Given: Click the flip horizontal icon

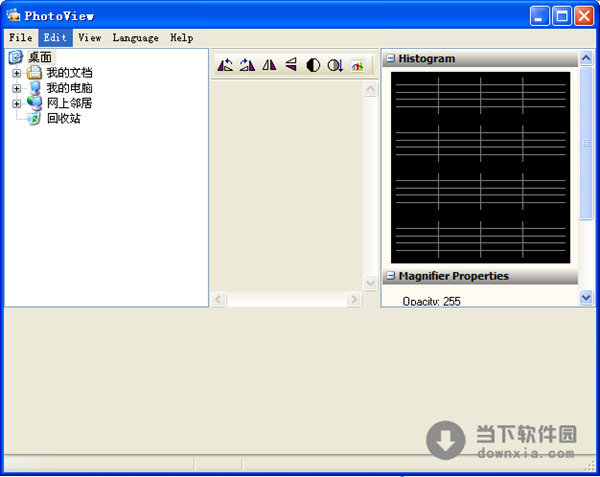Looking at the screenshot, I should (269, 65).
